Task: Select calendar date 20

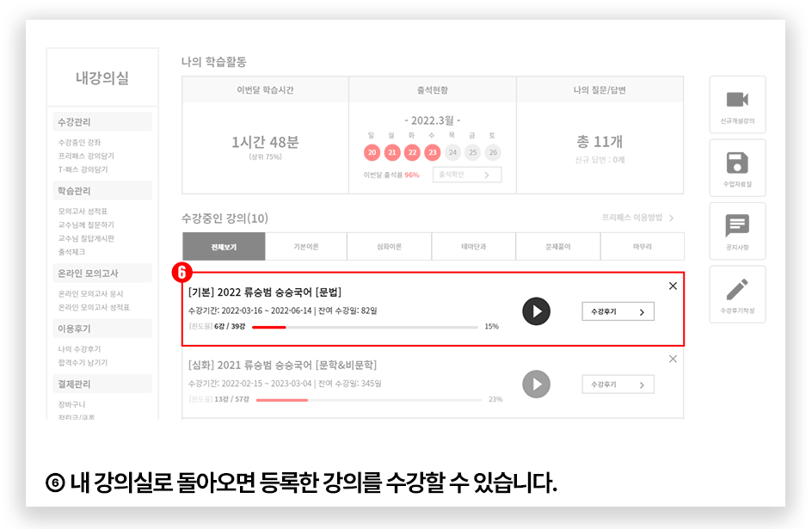Action: pyautogui.click(x=372, y=153)
